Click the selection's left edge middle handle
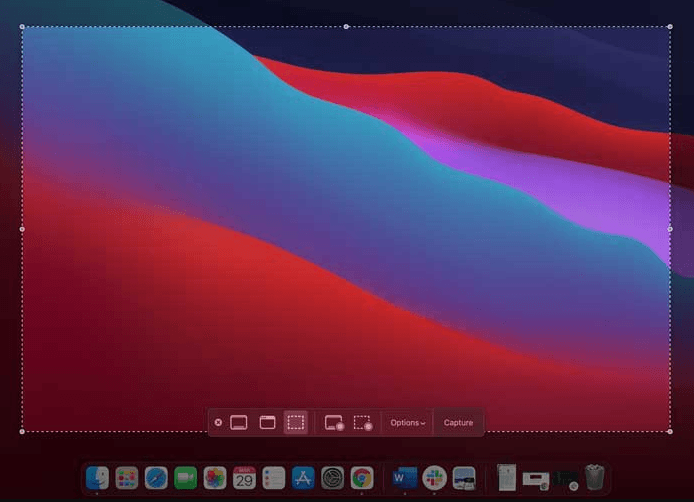Viewport: 694px width, 502px height. point(22,229)
